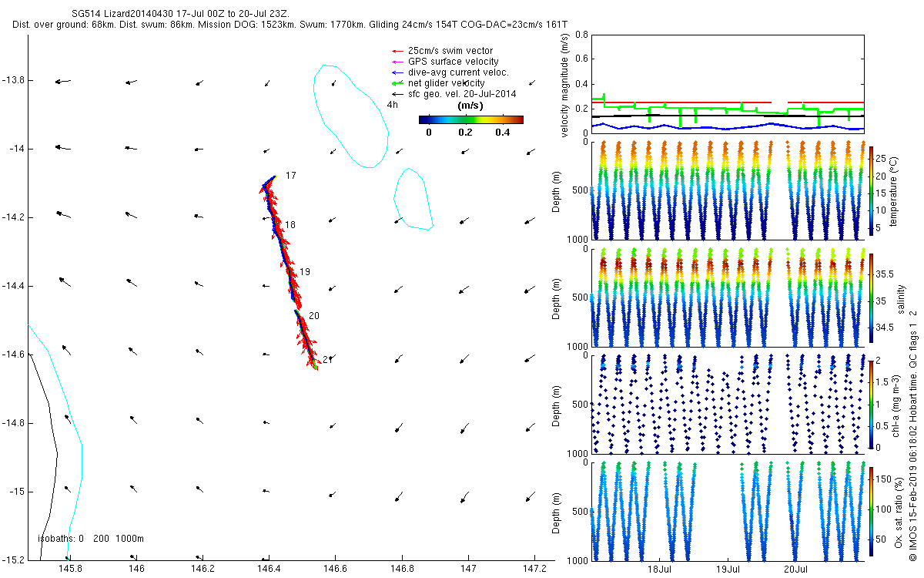The width and height of the screenshot is (924, 578).
Task: Click the salinity colorbar
Action: pos(872,298)
